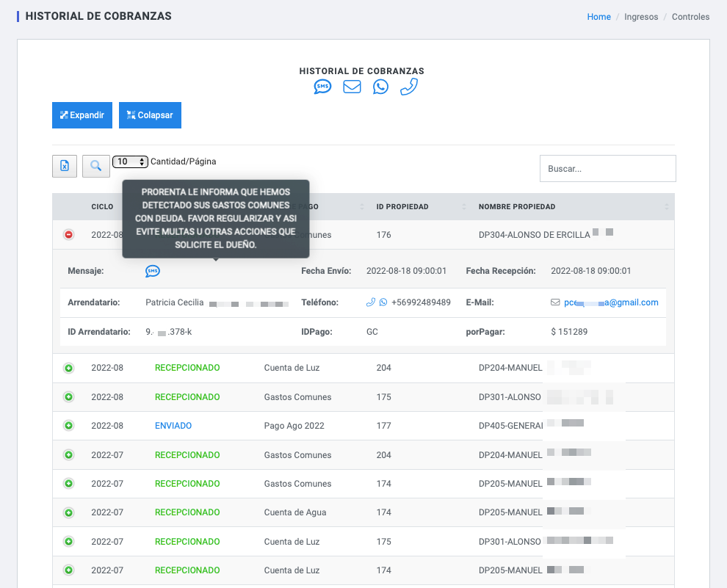Click the $ 151289 porPagar value
Viewport: 727px width, 588px height.
(569, 332)
